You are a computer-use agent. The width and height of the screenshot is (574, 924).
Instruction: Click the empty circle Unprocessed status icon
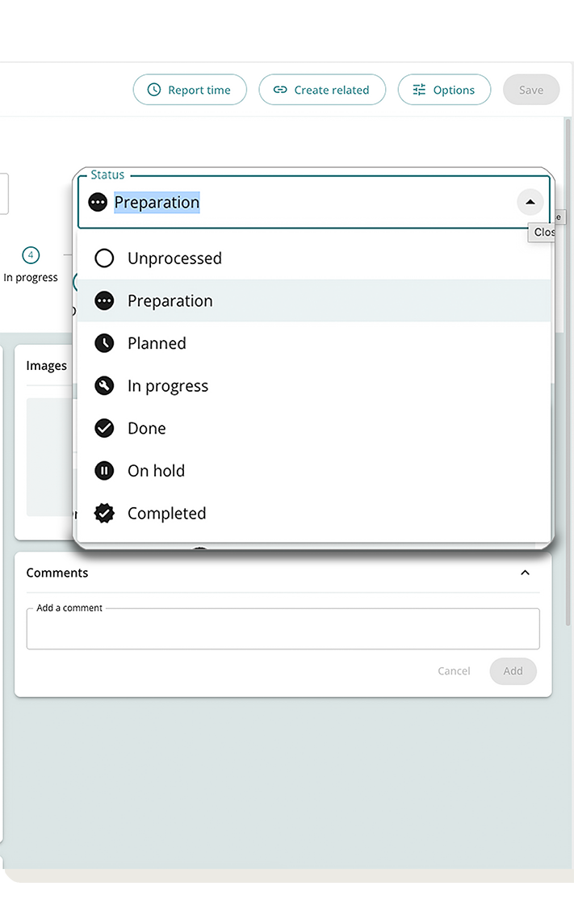point(104,258)
